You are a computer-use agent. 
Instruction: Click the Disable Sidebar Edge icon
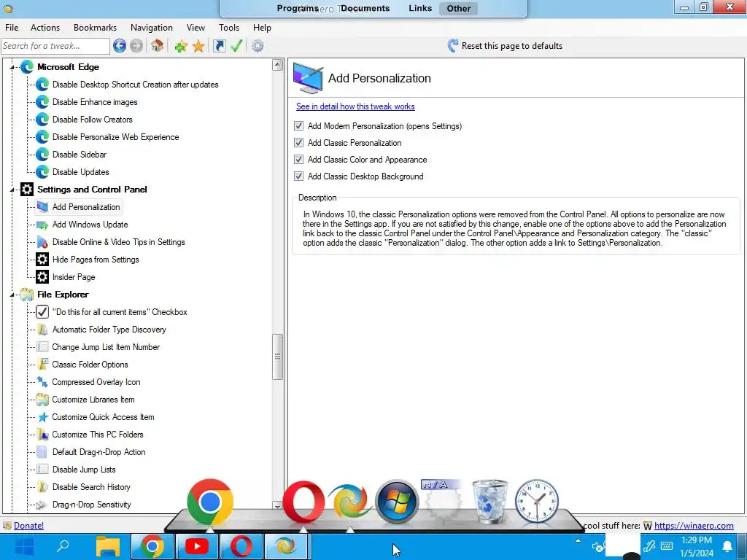42,155
